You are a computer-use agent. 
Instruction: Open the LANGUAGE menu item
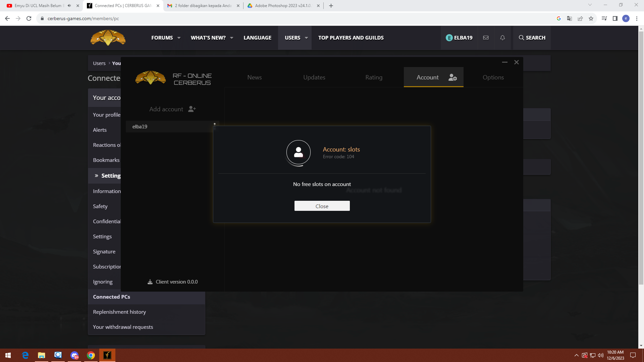258,38
